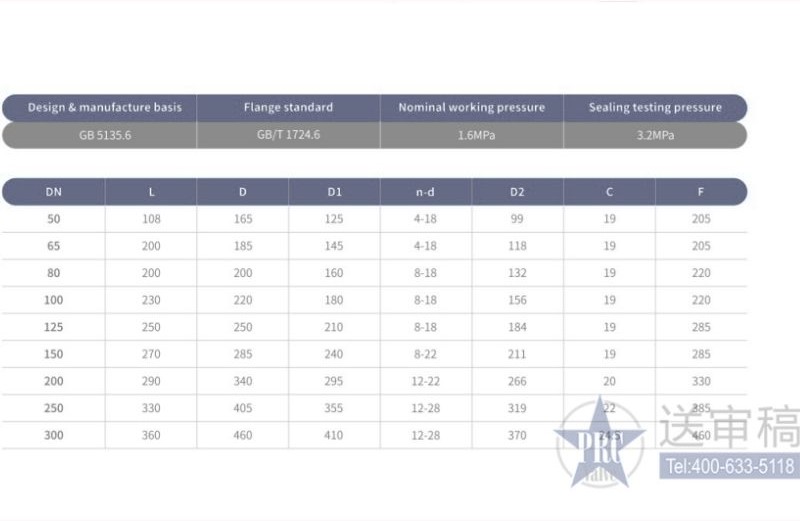800x521 pixels.
Task: Click the 1.6MPa pressure value
Action: 472,135
